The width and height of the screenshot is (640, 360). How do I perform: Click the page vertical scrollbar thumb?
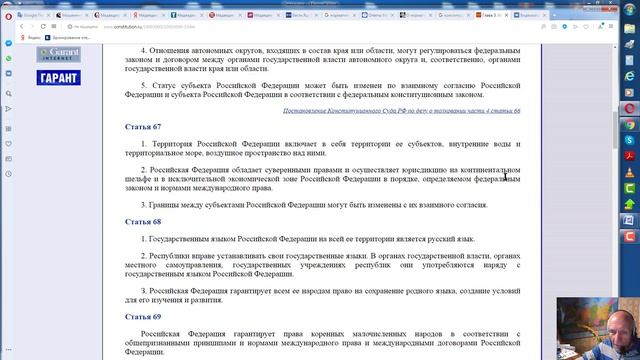pyautogui.click(x=615, y=130)
